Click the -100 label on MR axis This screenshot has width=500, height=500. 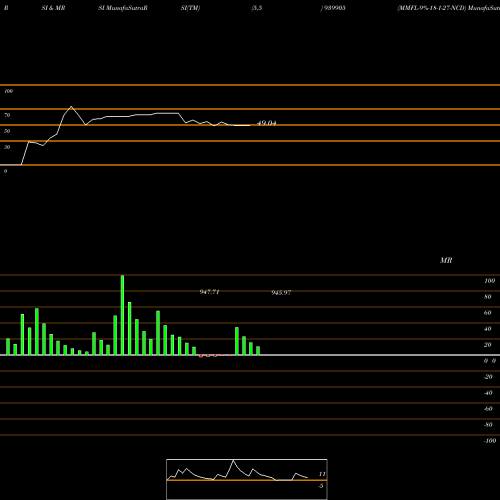pyautogui.click(x=490, y=441)
